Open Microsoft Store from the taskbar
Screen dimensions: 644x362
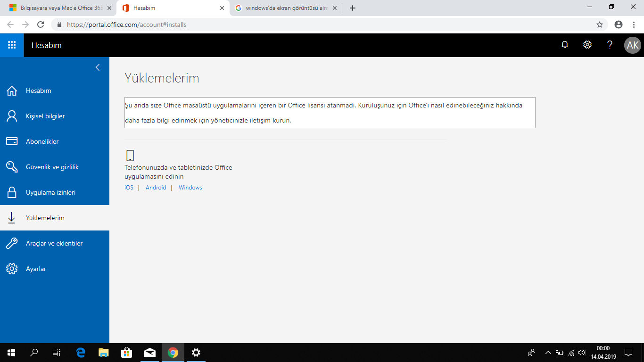[x=126, y=353]
